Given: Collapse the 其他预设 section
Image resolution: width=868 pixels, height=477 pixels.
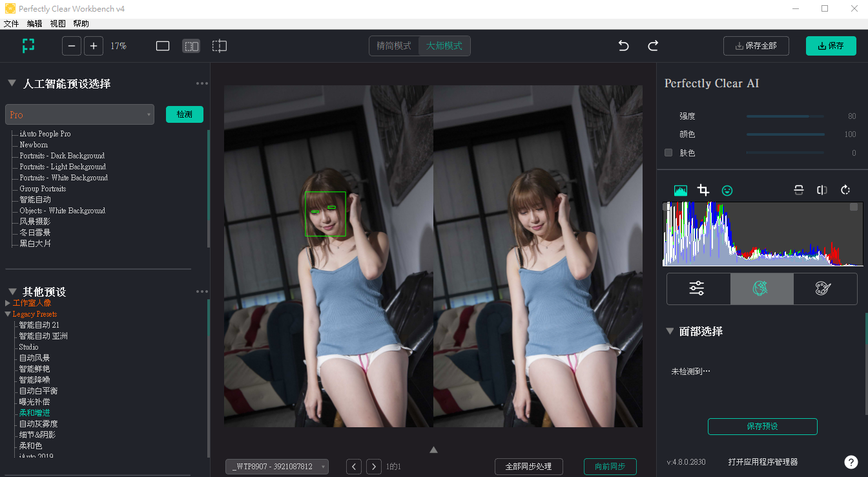Looking at the screenshot, I should (12, 291).
